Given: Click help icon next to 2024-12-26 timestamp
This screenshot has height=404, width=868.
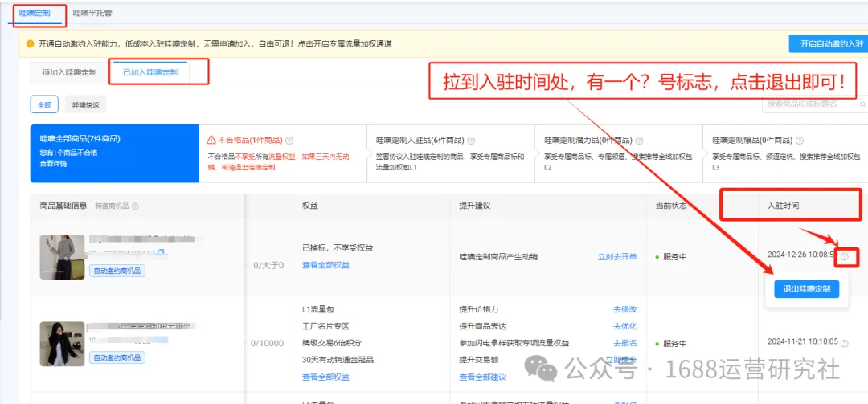Looking at the screenshot, I should coord(844,257).
